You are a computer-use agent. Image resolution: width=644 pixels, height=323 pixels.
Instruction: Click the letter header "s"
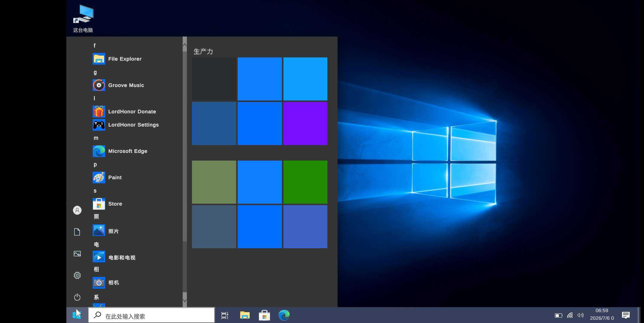point(95,191)
